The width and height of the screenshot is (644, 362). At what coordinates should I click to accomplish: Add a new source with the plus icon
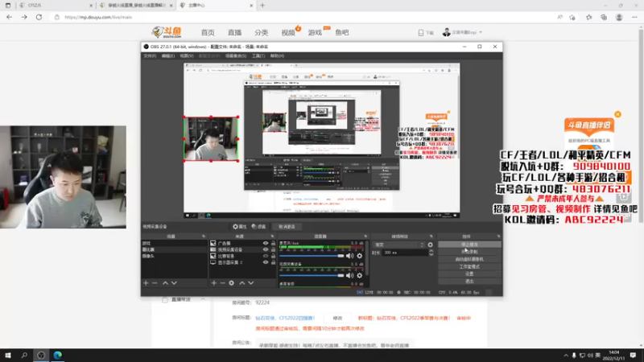[x=213, y=283]
